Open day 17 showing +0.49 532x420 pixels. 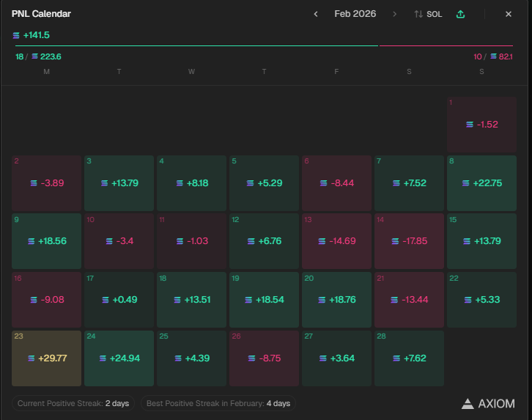[x=119, y=300]
